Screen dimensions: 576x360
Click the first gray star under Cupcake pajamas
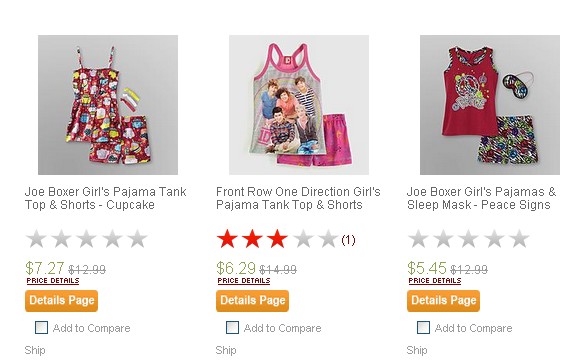(36, 239)
